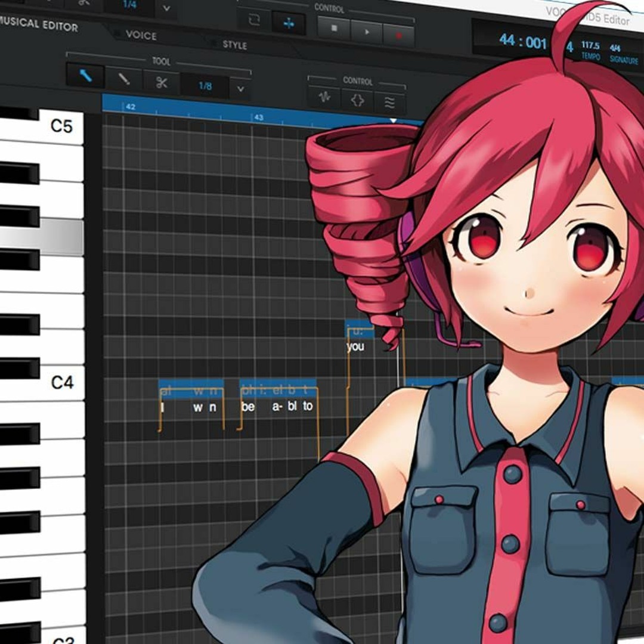
Task: Click the white playhead marker on ruler
Action: (x=393, y=120)
